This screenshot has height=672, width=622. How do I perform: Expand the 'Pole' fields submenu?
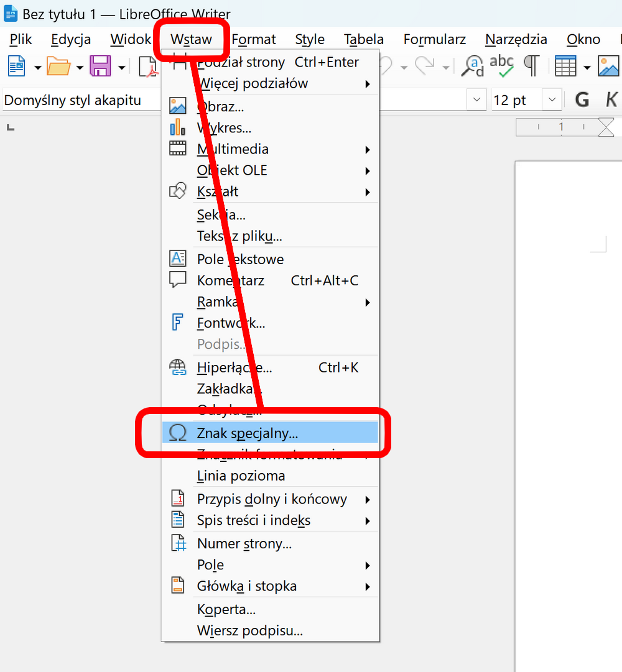click(270, 565)
